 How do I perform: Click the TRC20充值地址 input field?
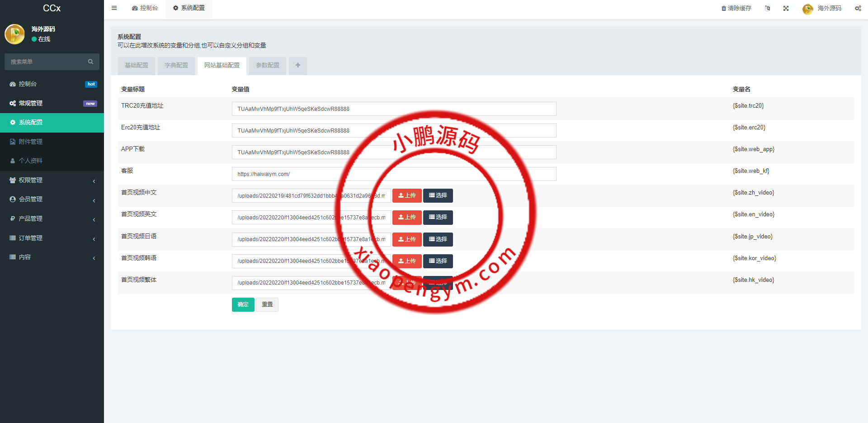point(394,109)
